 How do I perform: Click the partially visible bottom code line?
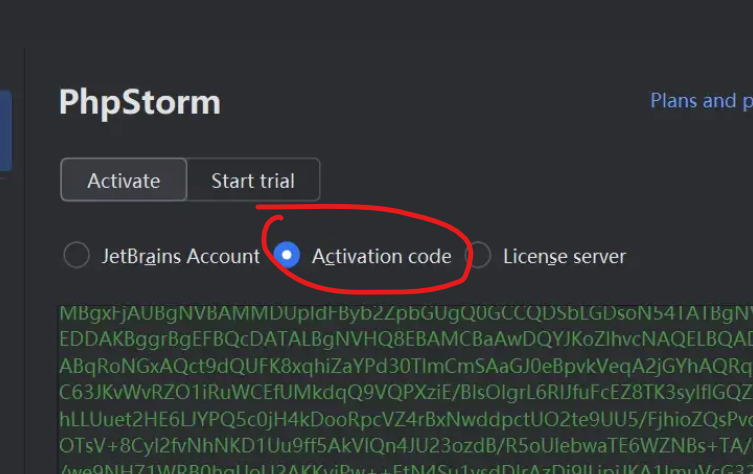tap(405, 468)
